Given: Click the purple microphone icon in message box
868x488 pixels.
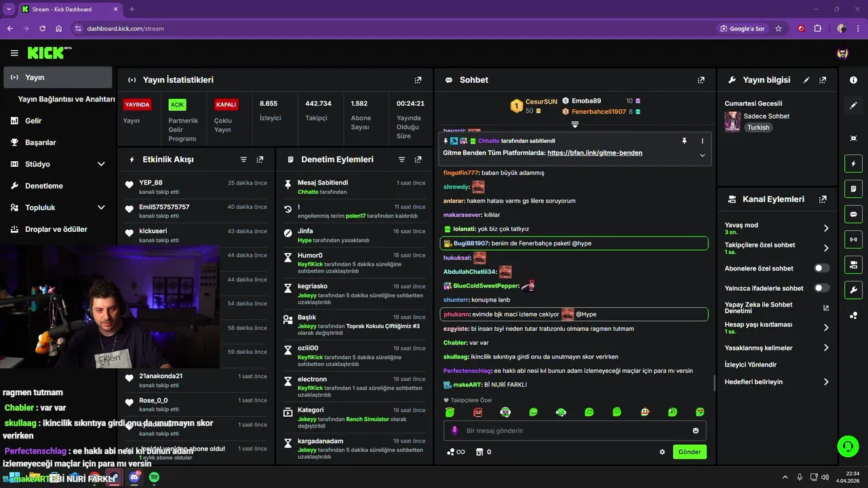Looking at the screenshot, I should click(x=454, y=430).
